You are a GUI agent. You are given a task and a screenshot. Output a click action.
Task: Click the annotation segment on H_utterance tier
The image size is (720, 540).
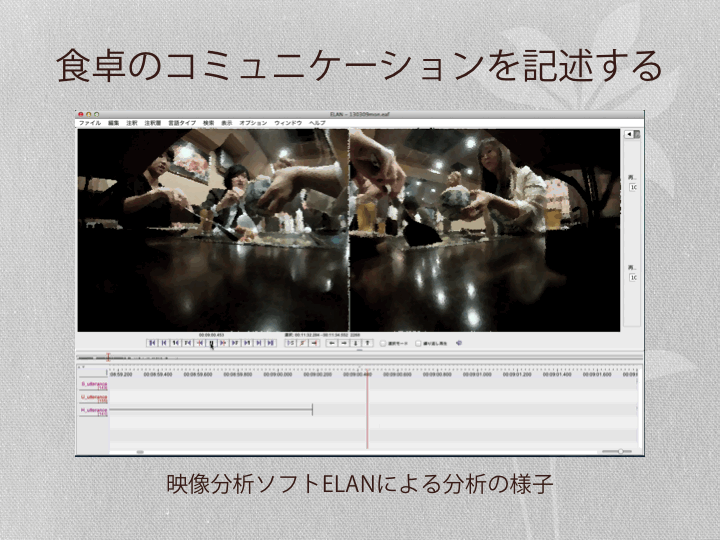210,410
